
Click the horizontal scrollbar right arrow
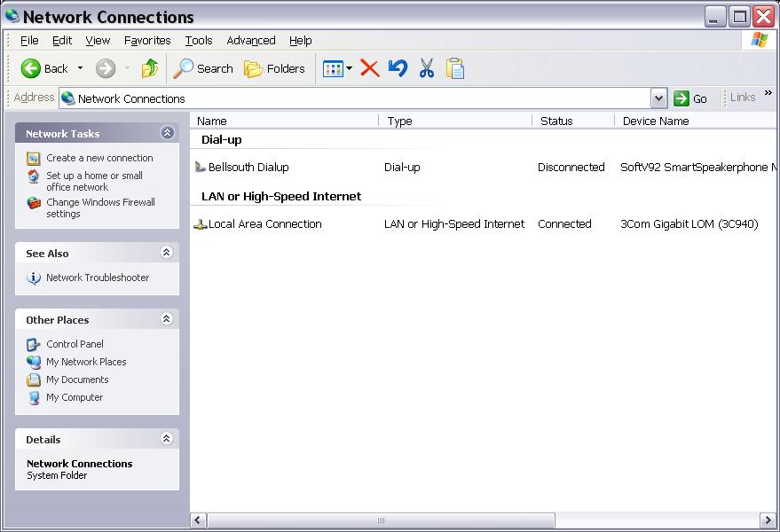coord(767,520)
